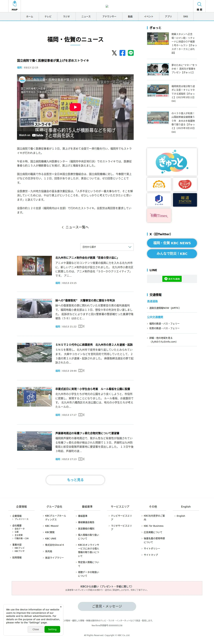
Task: Play the YouTube strike video
Action: tap(75, 107)
